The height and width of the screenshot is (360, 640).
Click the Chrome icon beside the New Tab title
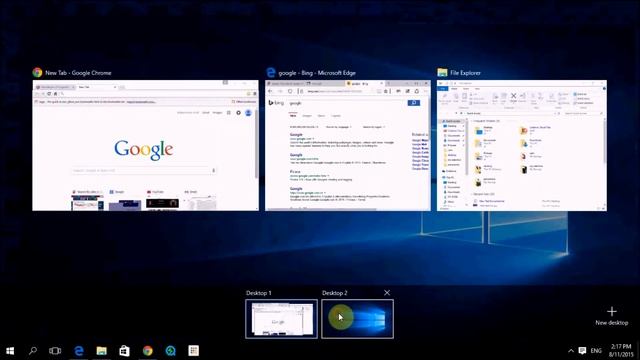click(x=38, y=73)
